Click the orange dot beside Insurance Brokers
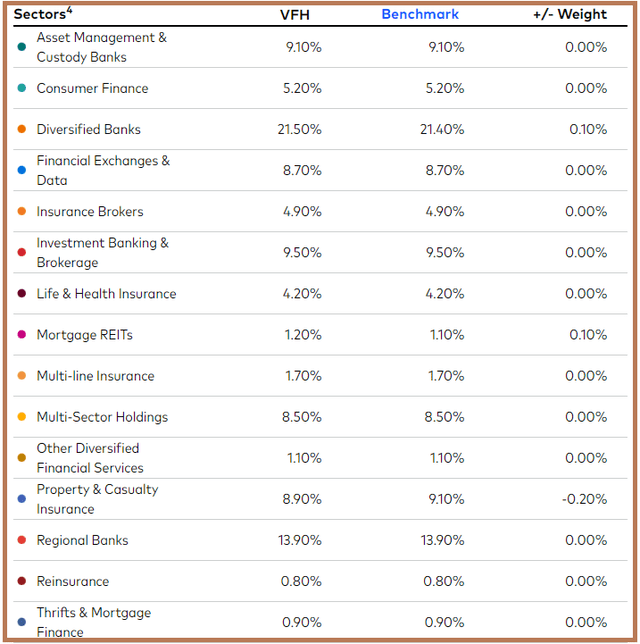Image resolution: width=640 pixels, height=644 pixels. (x=22, y=211)
